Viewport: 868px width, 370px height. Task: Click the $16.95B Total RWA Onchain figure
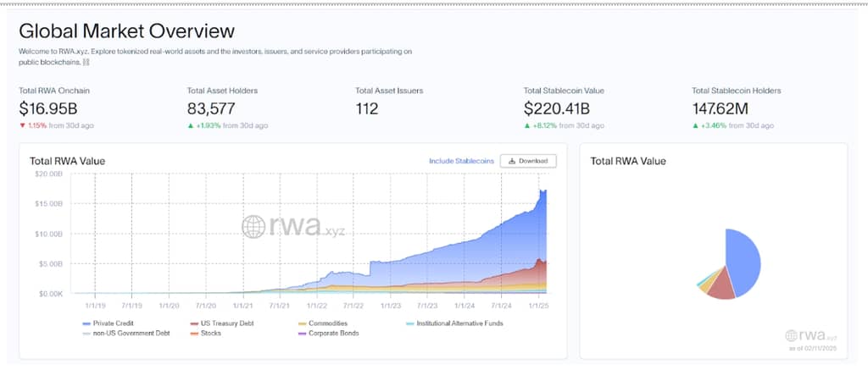coord(48,108)
